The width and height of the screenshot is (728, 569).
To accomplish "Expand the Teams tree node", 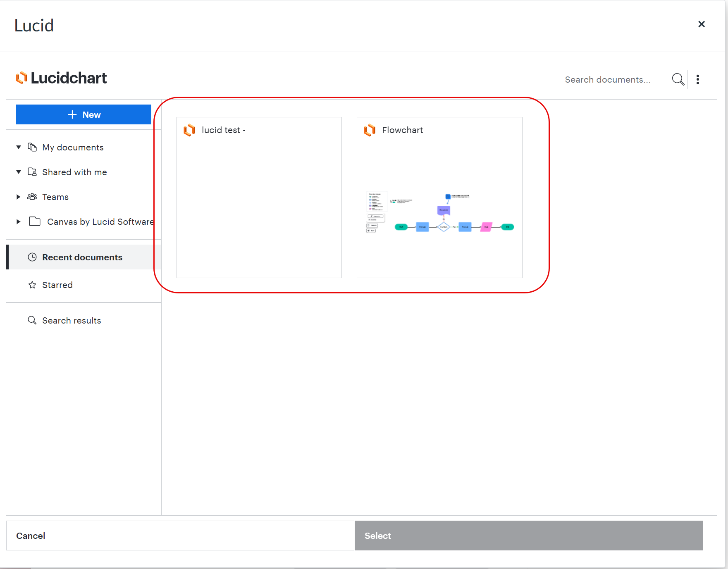I will [19, 197].
